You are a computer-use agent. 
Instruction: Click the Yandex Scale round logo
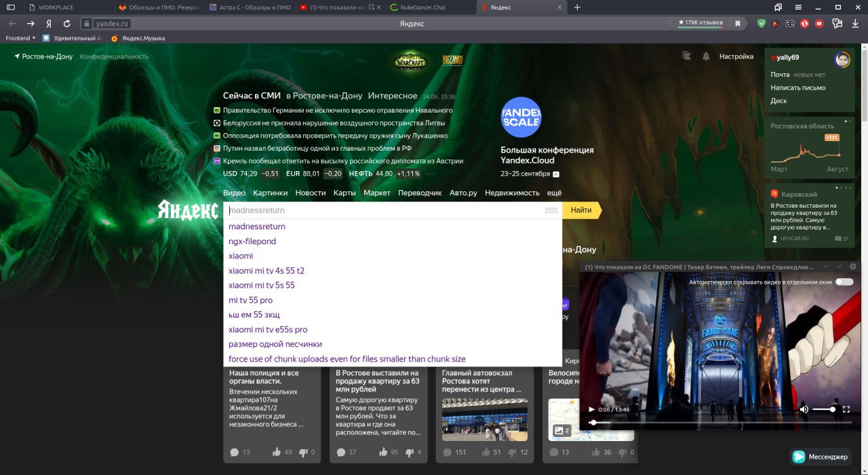(x=521, y=117)
